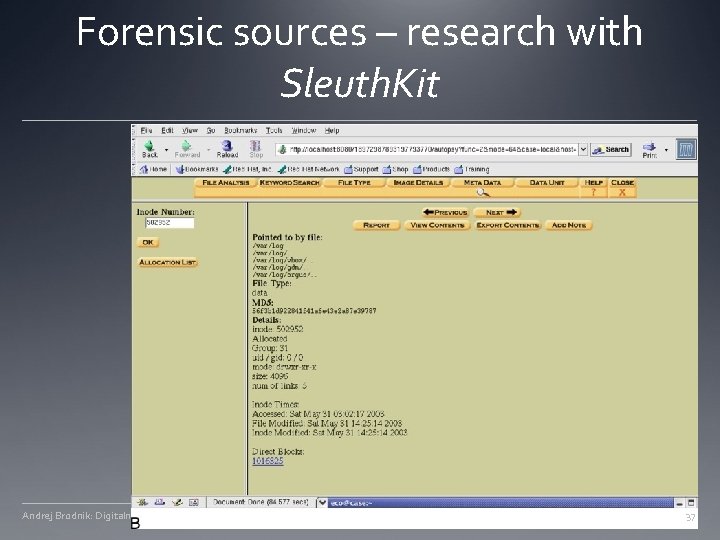Click the Back navigation arrow icon
The width and height of the screenshot is (720, 540).
coord(149,146)
